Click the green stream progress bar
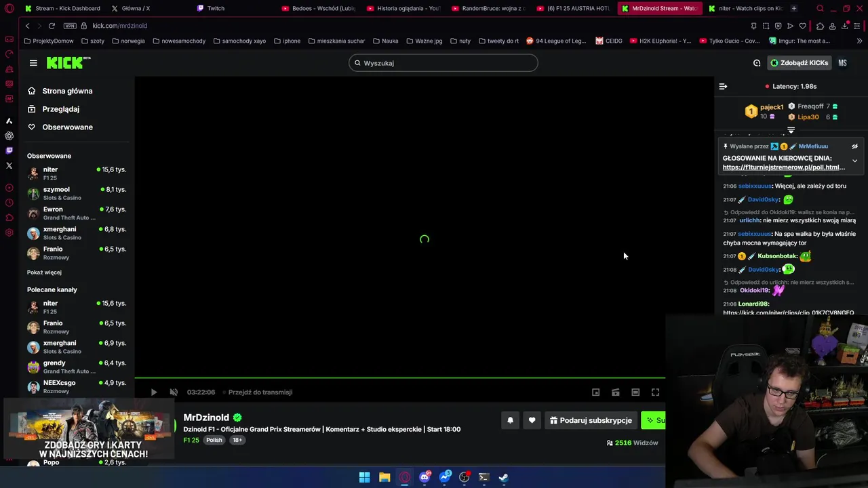The image size is (868, 488). point(400,378)
